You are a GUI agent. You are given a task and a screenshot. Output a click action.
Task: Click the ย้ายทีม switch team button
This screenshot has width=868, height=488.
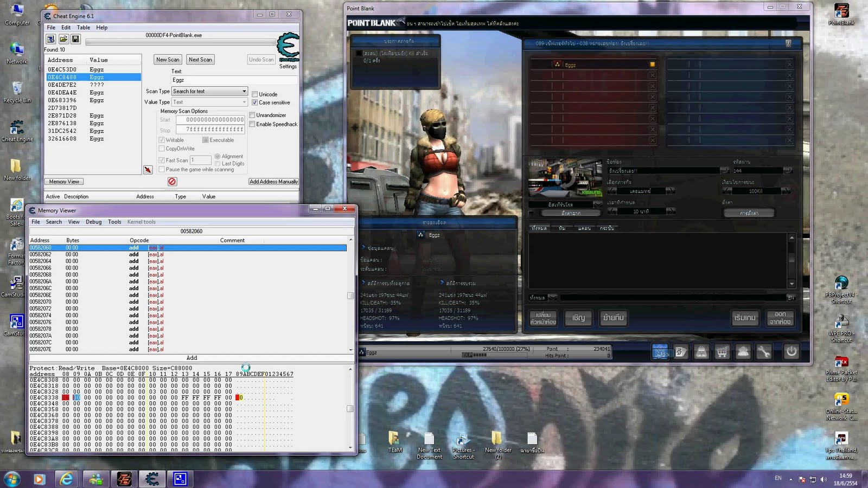[613, 318]
